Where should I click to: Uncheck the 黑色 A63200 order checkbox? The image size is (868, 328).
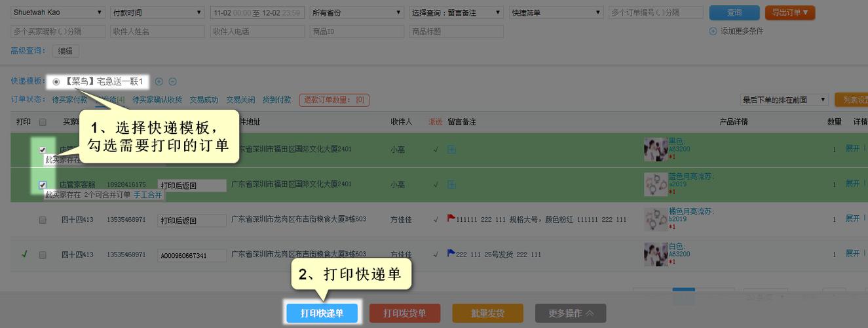point(43,150)
